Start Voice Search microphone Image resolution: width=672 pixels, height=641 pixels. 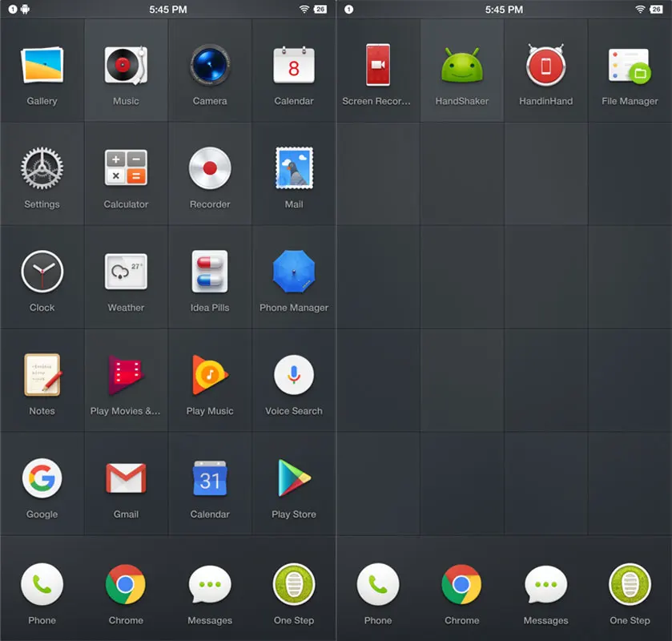[x=294, y=375]
